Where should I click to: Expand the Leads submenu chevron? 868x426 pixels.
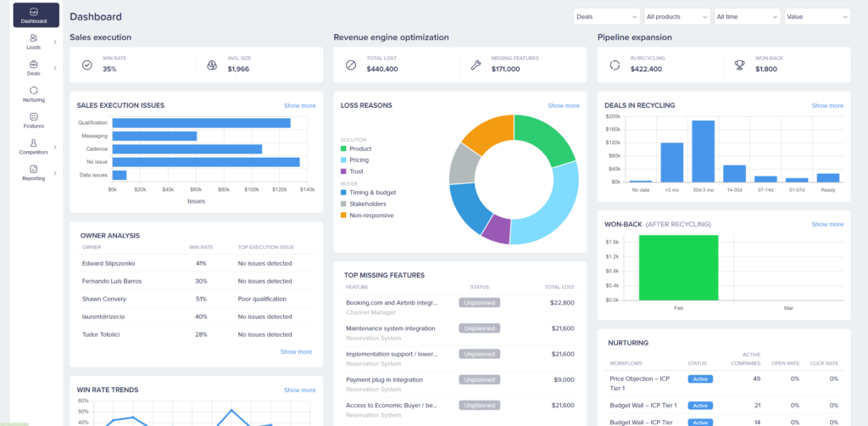coord(55,42)
